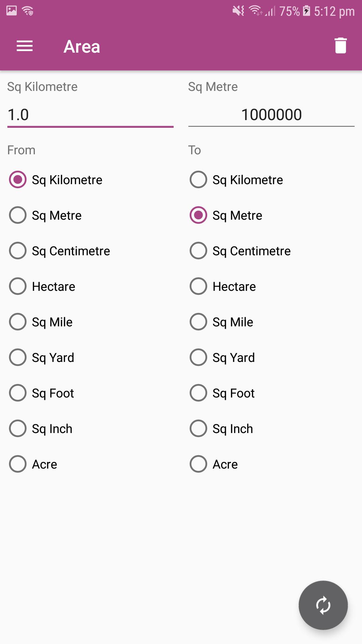Pick Sq Inch in the To column
The width and height of the screenshot is (362, 644).
coord(221,429)
